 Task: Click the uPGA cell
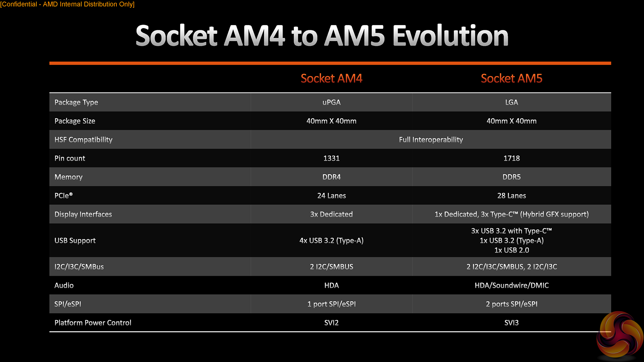331,102
